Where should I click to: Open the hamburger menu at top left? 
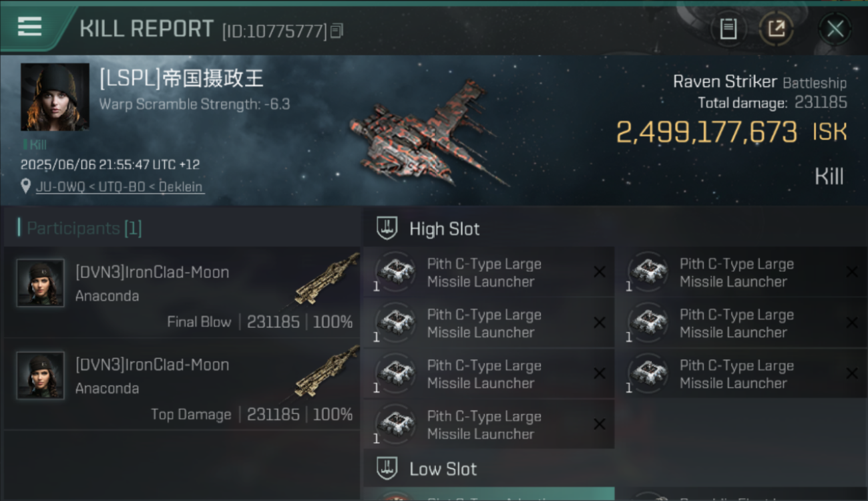(29, 27)
